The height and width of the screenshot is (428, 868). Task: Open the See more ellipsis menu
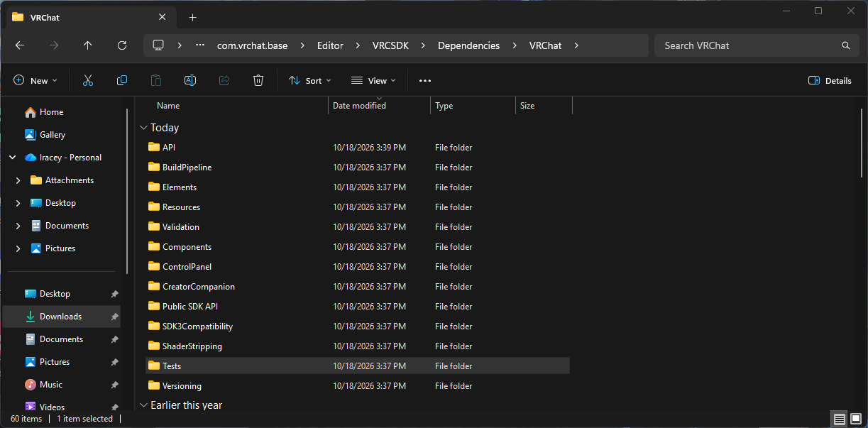425,81
